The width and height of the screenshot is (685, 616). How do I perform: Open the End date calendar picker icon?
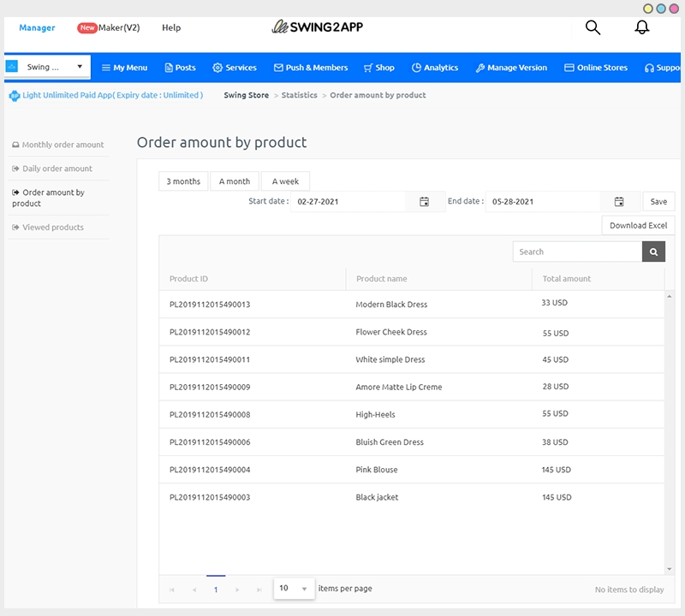tap(619, 202)
